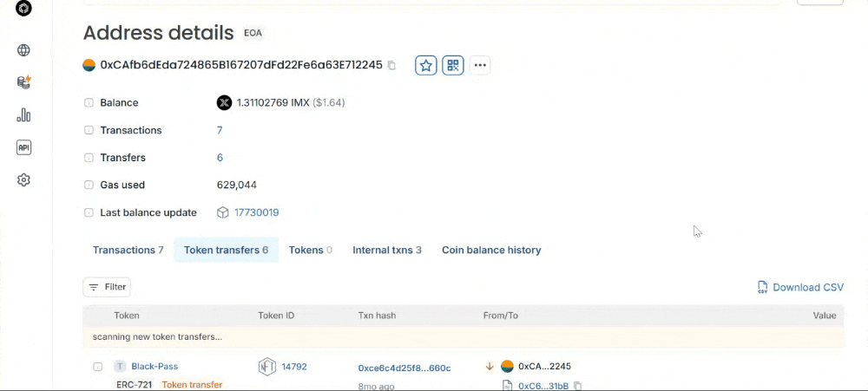This screenshot has width=868, height=391.
Task: Switch to the Tokens 0 tab
Action: pyautogui.click(x=311, y=250)
